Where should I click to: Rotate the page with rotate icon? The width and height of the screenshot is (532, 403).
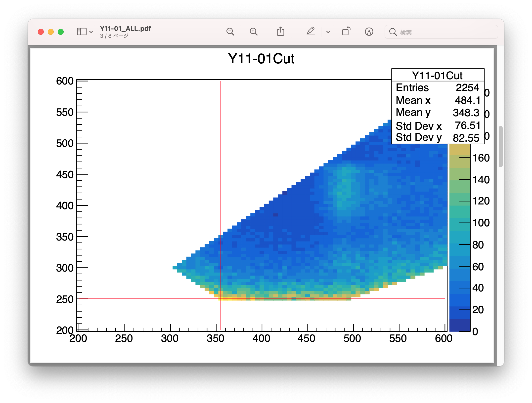click(346, 31)
